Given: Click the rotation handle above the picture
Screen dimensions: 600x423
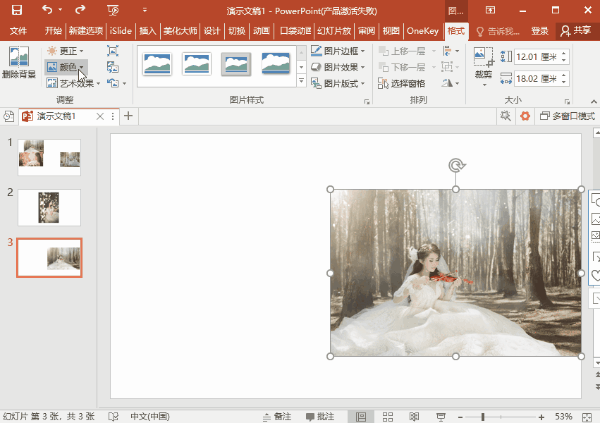Looking at the screenshot, I should tap(456, 165).
